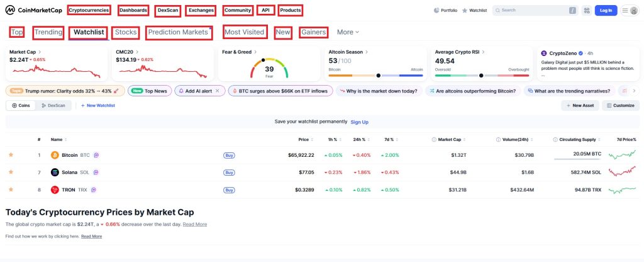Switch to the Trending tab
Viewport: 644px width, 262px height.
tap(48, 32)
